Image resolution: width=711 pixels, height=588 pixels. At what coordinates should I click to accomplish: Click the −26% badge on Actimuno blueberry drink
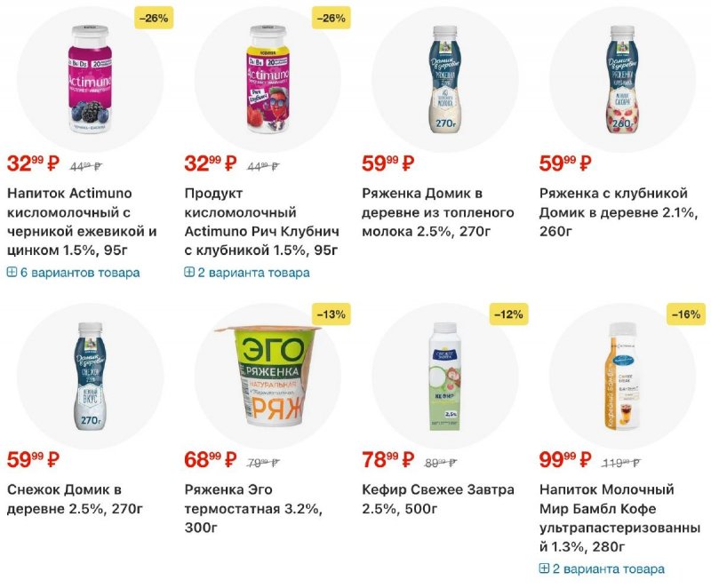(154, 18)
